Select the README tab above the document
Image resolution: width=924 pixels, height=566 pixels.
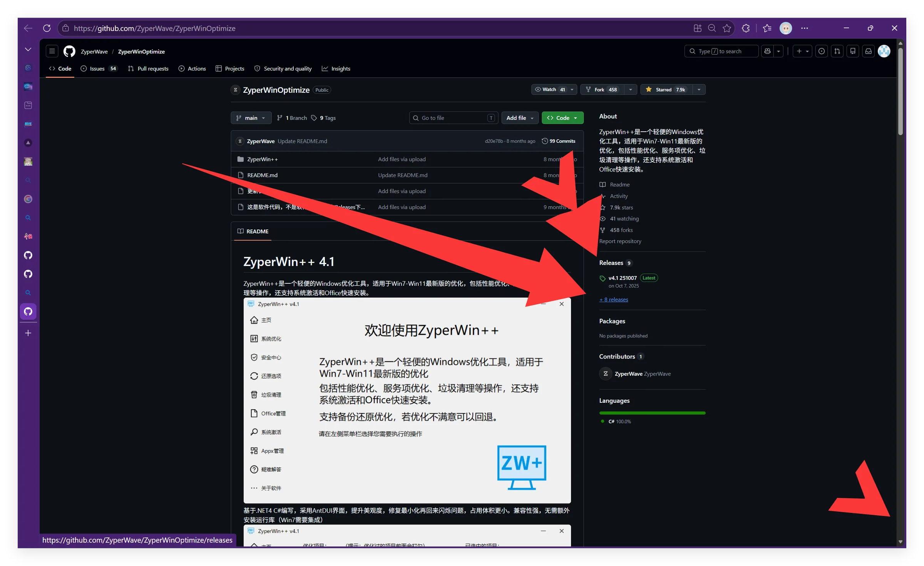coord(253,231)
